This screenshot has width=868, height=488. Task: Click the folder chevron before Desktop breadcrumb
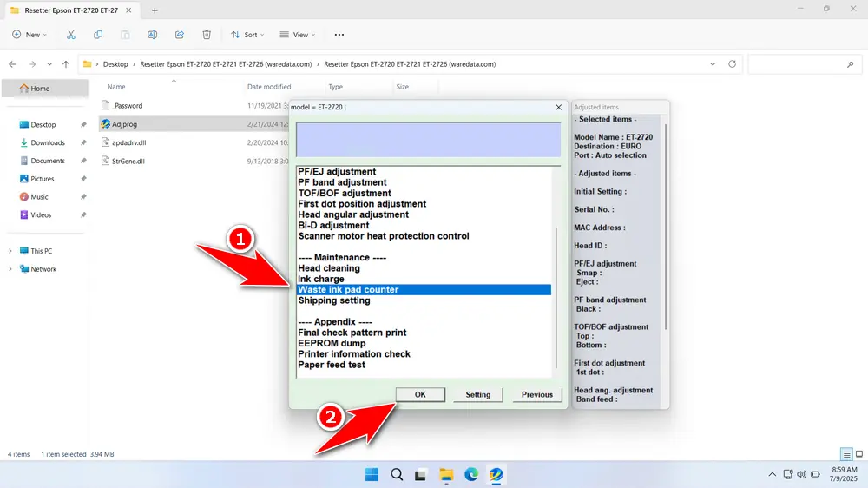97,64
